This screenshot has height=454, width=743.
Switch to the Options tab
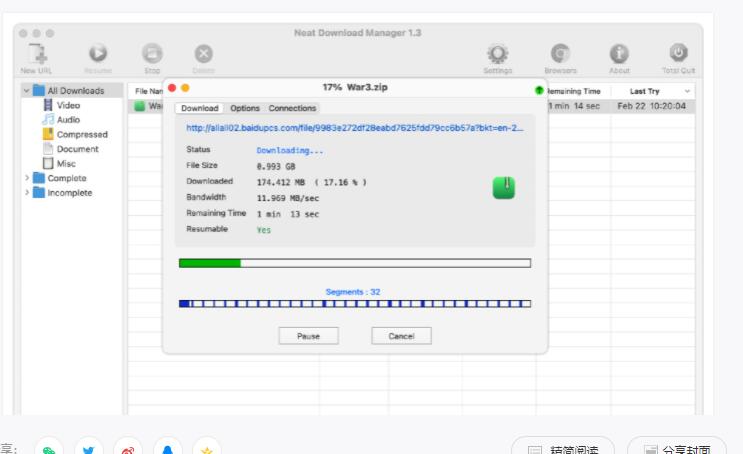coord(245,108)
